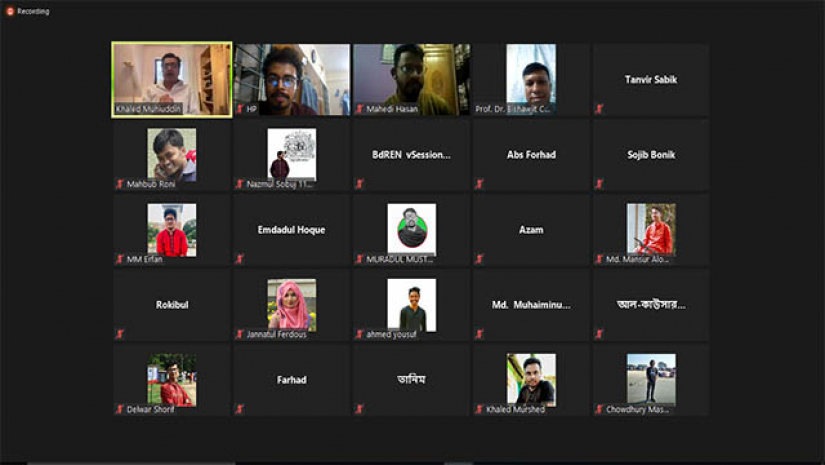This screenshot has width=825, height=465.
Task: Select the HP participant video tile
Action: [x=291, y=78]
